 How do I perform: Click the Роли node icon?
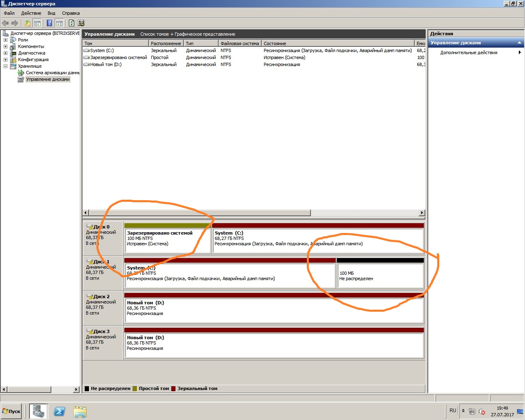[13, 40]
